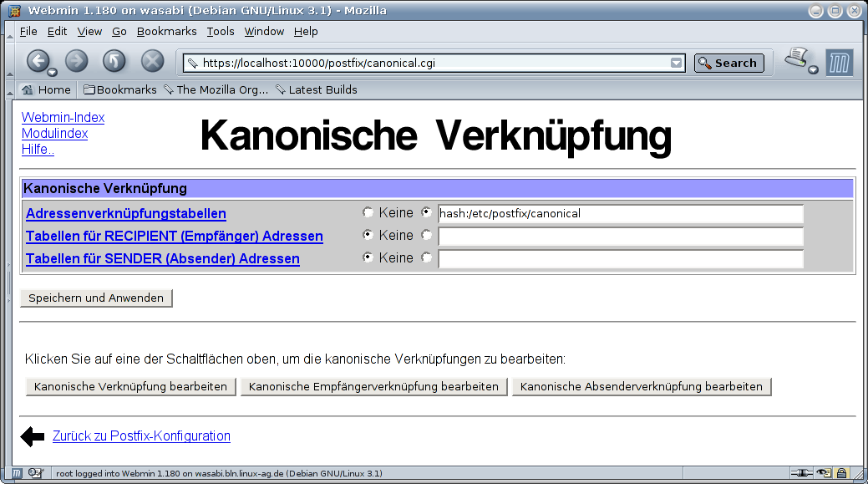Open the Print button dropdown arrow
This screenshot has width=868, height=484.
[813, 69]
